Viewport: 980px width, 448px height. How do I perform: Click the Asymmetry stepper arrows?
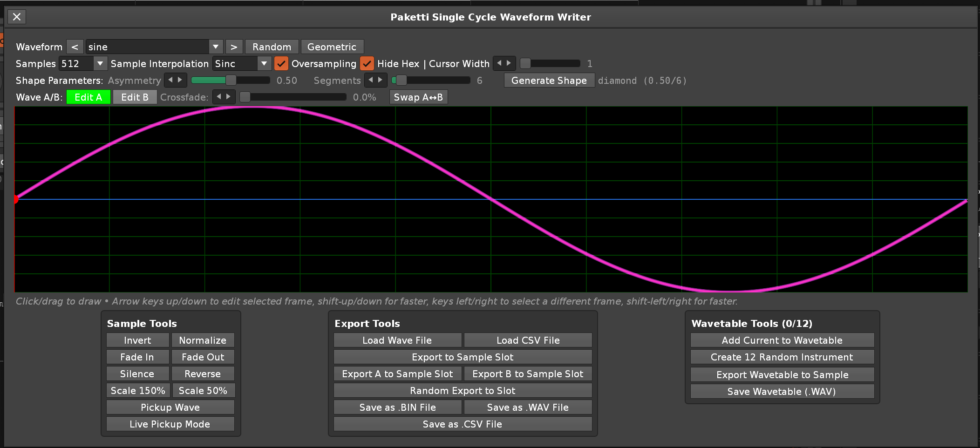[175, 80]
